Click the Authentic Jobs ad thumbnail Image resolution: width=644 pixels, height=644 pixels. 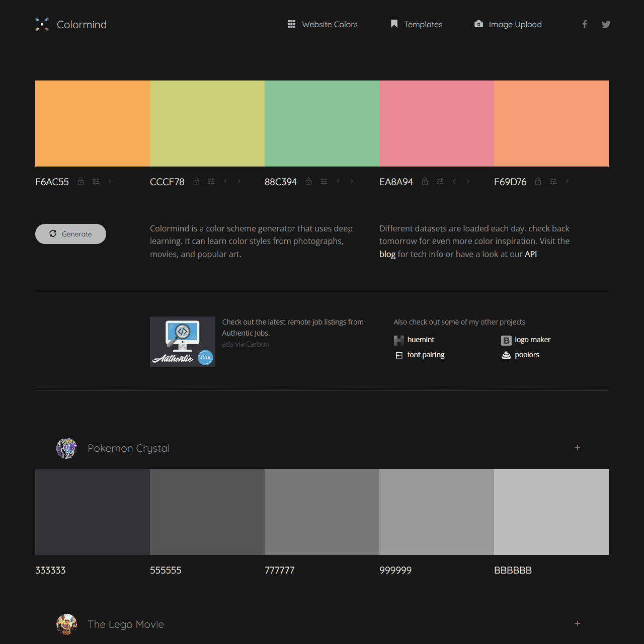click(182, 341)
